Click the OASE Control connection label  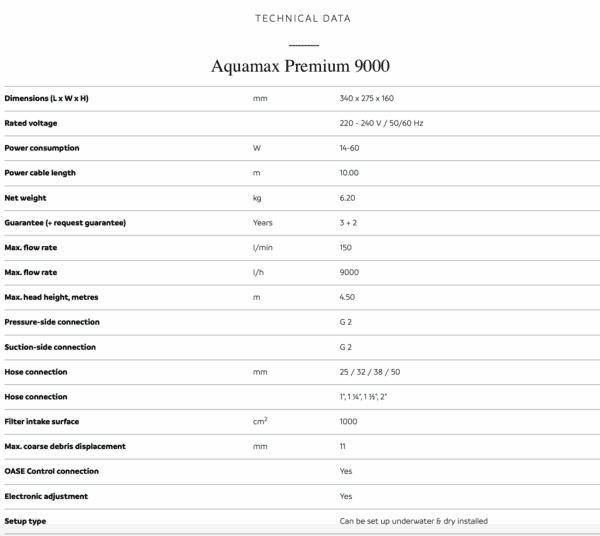click(x=51, y=471)
